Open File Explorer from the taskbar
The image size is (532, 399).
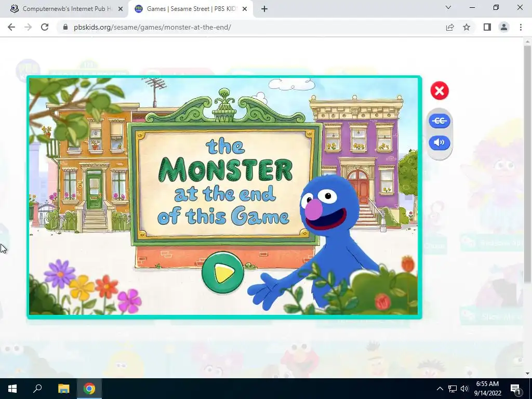tap(63, 389)
